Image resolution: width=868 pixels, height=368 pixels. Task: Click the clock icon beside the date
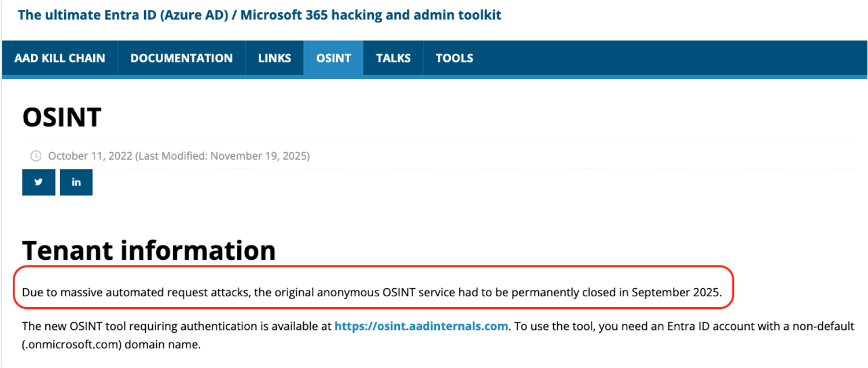(x=36, y=156)
